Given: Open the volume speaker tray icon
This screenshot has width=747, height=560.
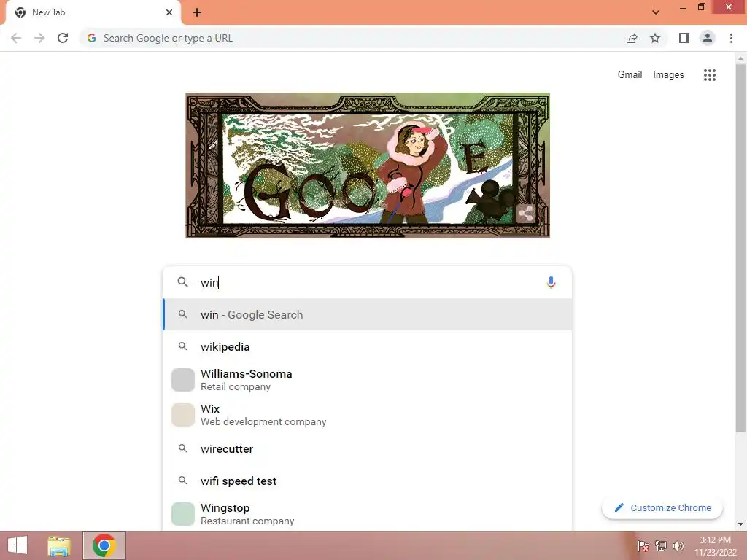Looking at the screenshot, I should pyautogui.click(x=678, y=545).
